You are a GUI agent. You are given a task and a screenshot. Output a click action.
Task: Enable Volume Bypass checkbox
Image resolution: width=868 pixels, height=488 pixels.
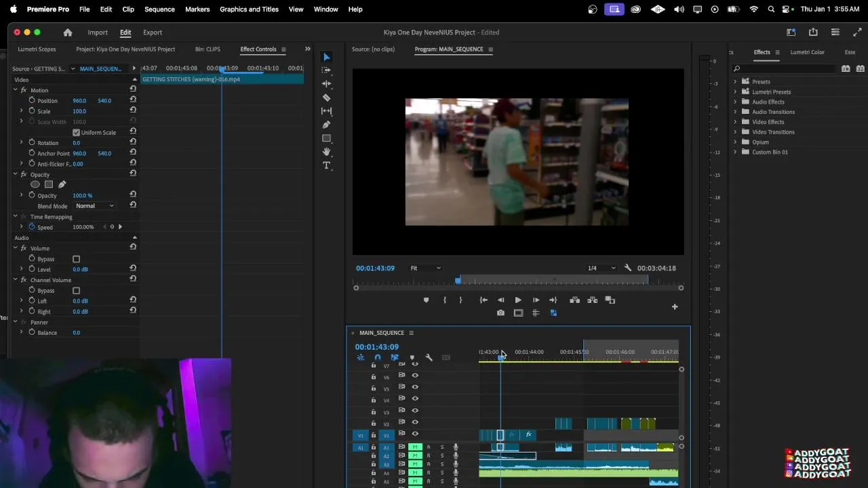click(x=76, y=260)
